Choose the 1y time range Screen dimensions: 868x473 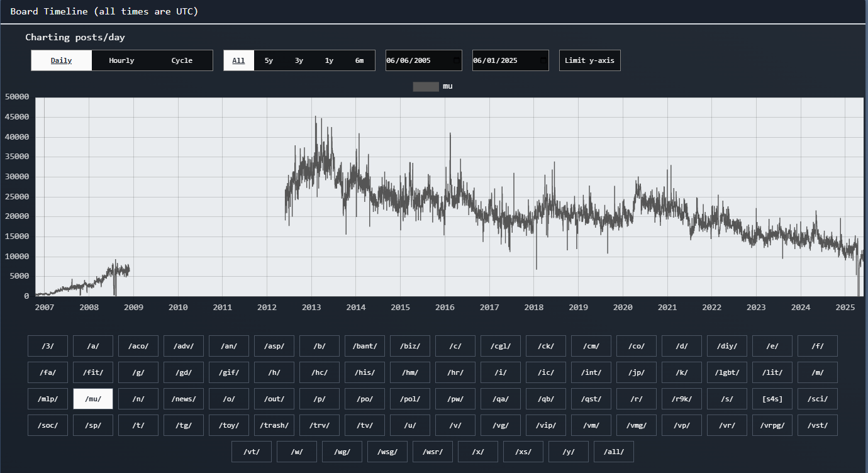(x=329, y=60)
